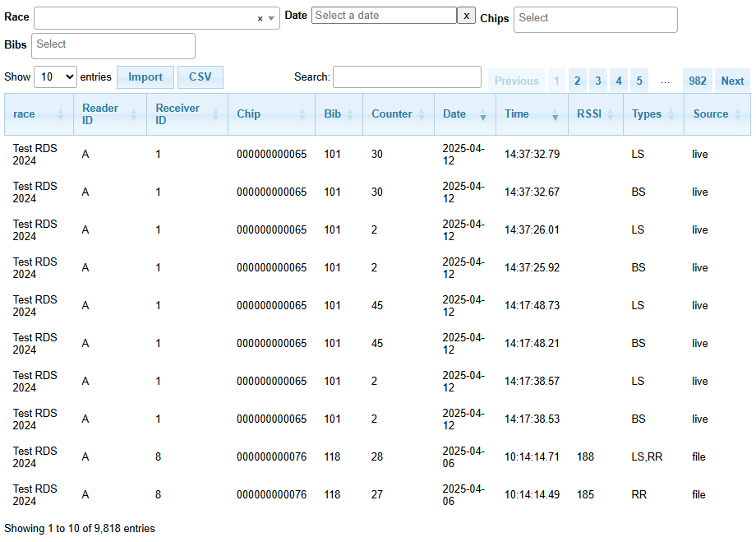Jump to last page 982

(698, 81)
